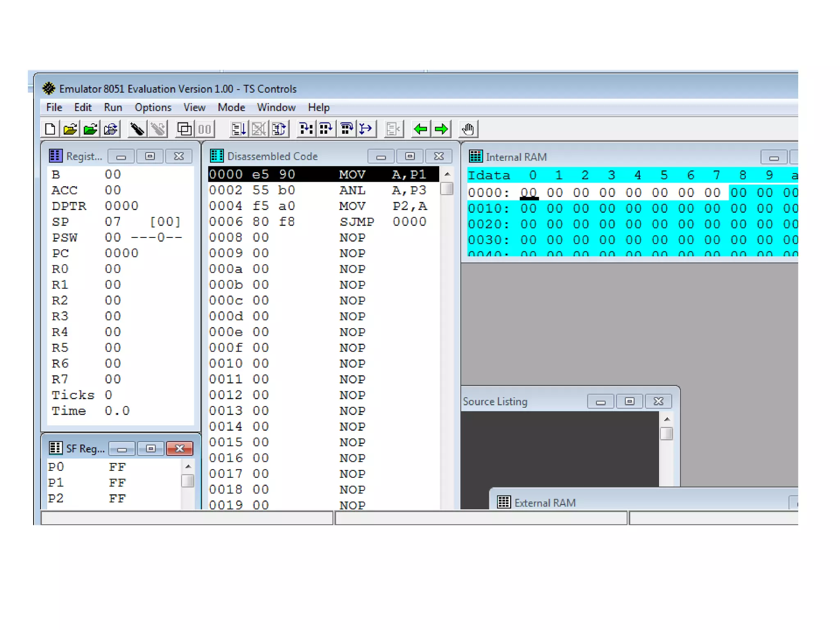This screenshot has height=630, width=840.
Task: Click the hand stop icon
Action: (x=468, y=129)
